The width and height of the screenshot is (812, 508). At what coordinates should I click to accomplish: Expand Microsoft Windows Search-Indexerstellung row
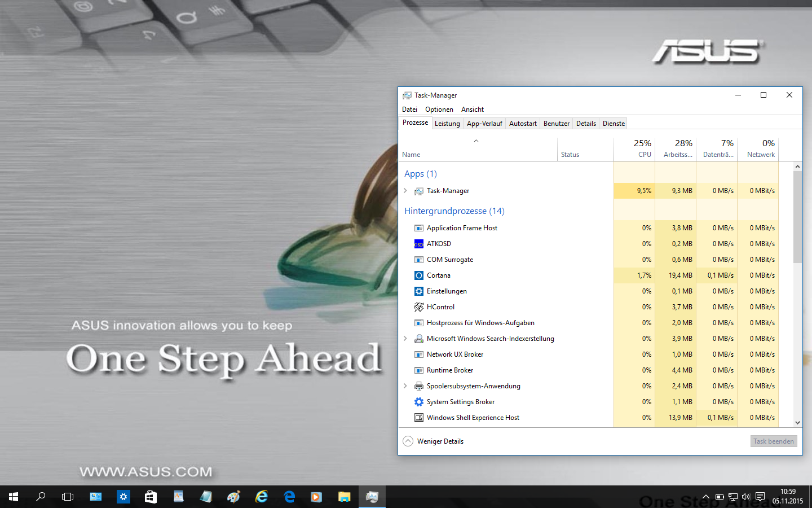[x=405, y=339]
